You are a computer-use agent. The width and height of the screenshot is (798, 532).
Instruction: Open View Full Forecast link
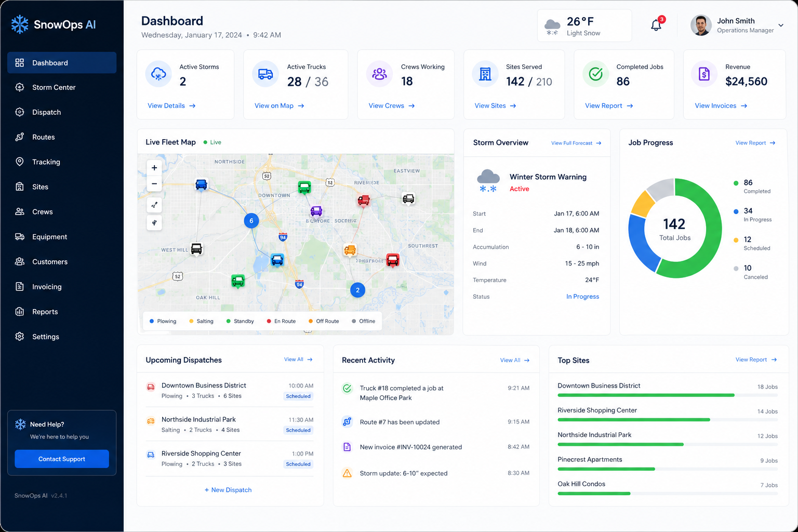pos(576,143)
